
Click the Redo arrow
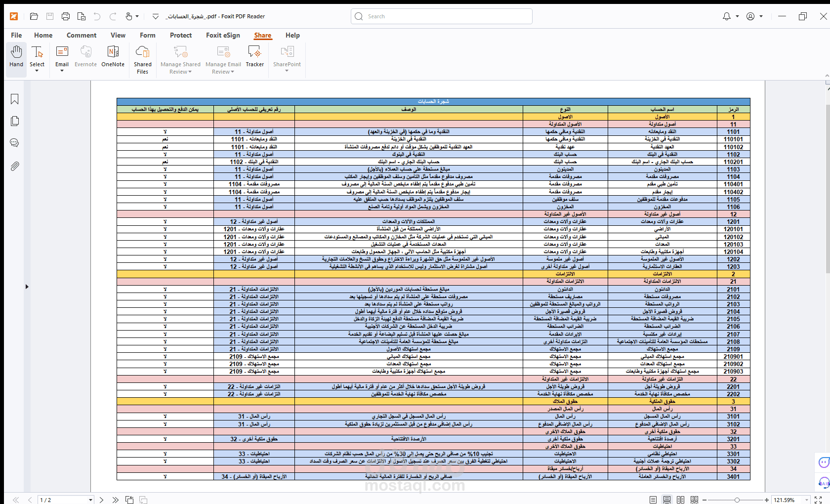click(113, 16)
